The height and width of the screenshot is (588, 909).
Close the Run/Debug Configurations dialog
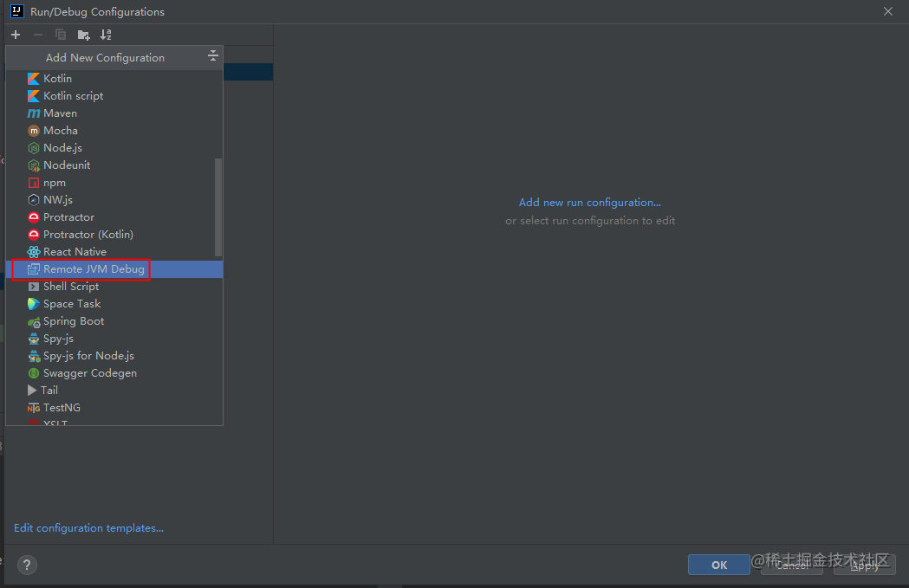click(x=887, y=11)
